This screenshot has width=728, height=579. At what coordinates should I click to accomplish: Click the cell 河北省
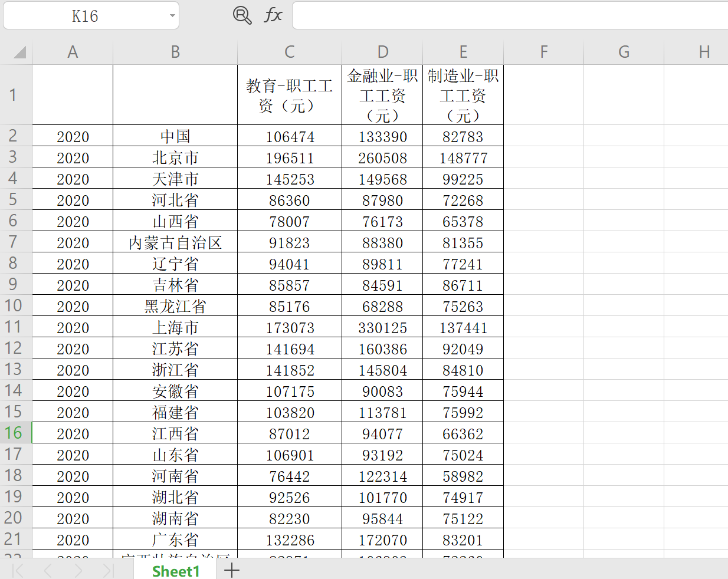pyautogui.click(x=175, y=200)
